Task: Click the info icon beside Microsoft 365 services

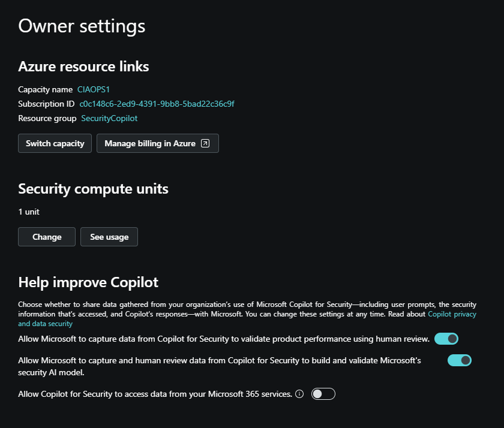Action: tap(299, 394)
